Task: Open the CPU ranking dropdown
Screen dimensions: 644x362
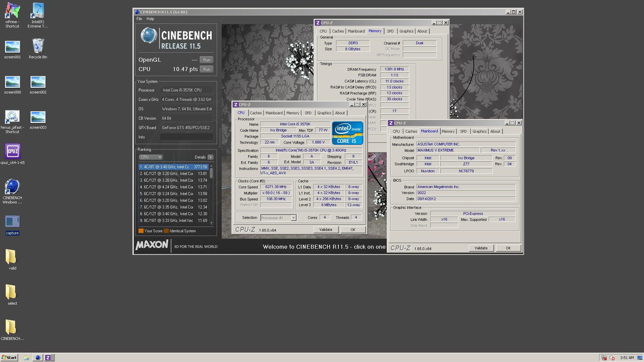Action: [x=151, y=157]
